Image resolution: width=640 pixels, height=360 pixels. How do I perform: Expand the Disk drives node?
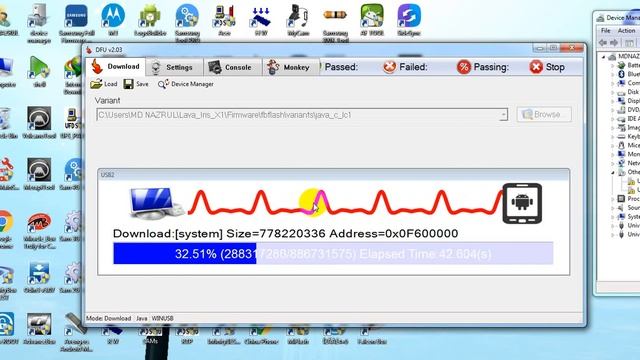[612, 92]
